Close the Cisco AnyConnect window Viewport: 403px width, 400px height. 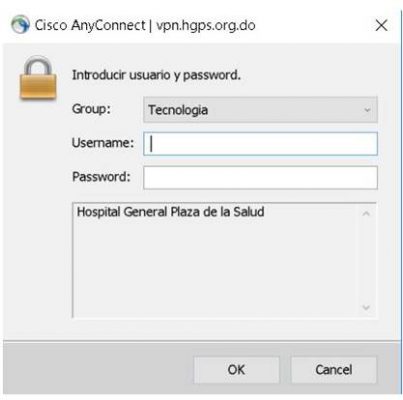point(381,25)
